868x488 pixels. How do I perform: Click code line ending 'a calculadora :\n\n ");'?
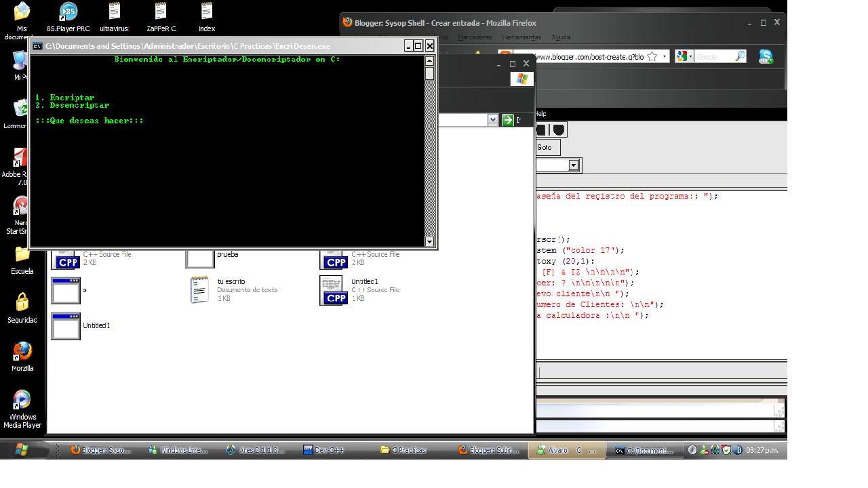click(x=593, y=315)
